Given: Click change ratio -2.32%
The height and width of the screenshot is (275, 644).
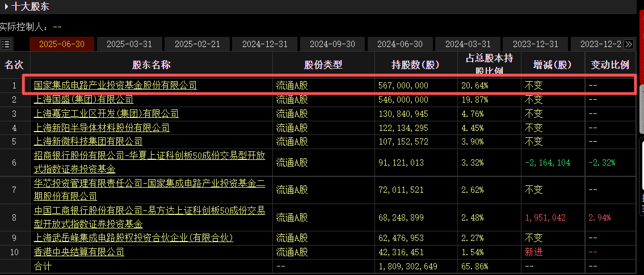Looking at the screenshot, I should (602, 163).
